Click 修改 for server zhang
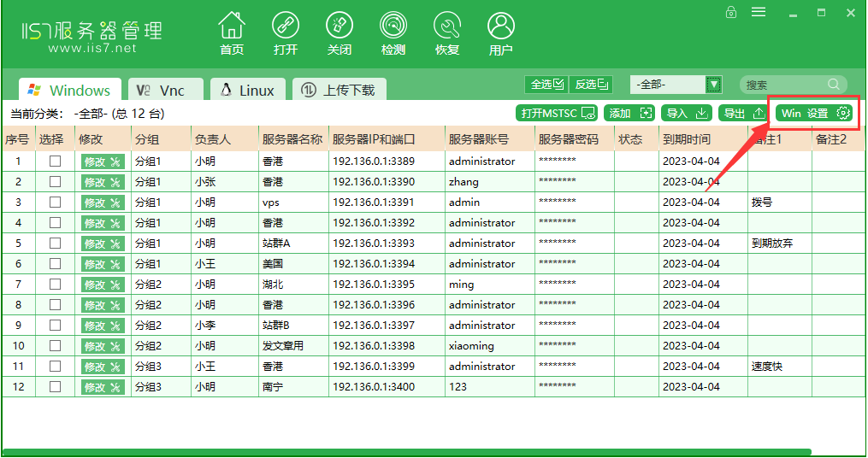The image size is (868, 458). pos(103,182)
